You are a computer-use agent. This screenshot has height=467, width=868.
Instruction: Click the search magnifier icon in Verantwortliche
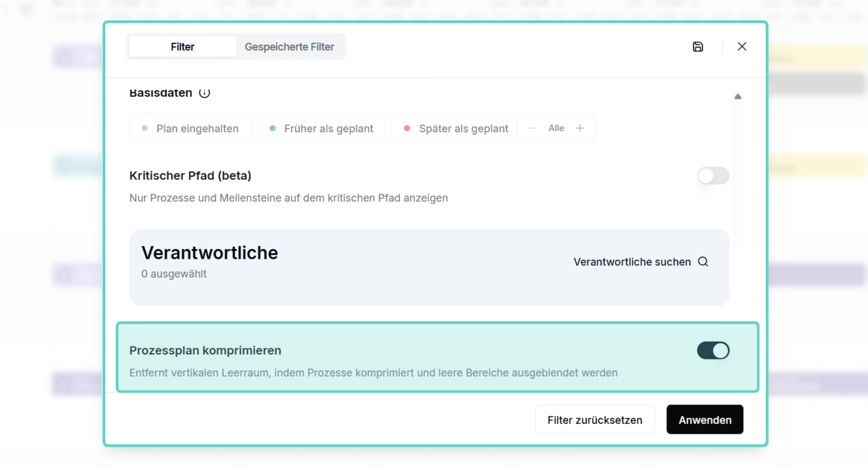(x=703, y=262)
